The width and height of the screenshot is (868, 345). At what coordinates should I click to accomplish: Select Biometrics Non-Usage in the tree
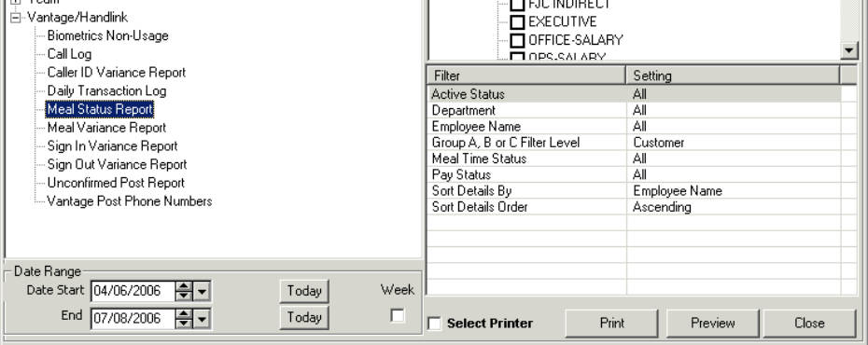point(108,36)
